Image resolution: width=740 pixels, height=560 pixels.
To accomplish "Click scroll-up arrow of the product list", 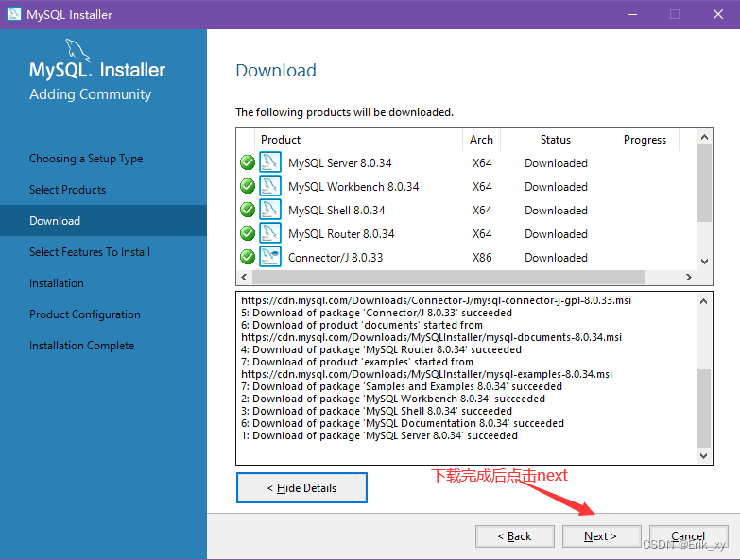I will pyautogui.click(x=705, y=137).
